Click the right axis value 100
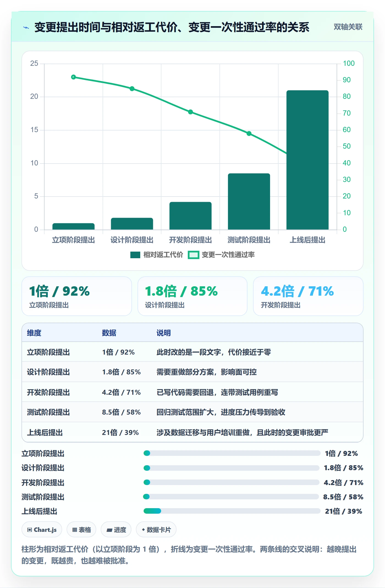Viewport: 385px width, 588px height. pos(349,63)
